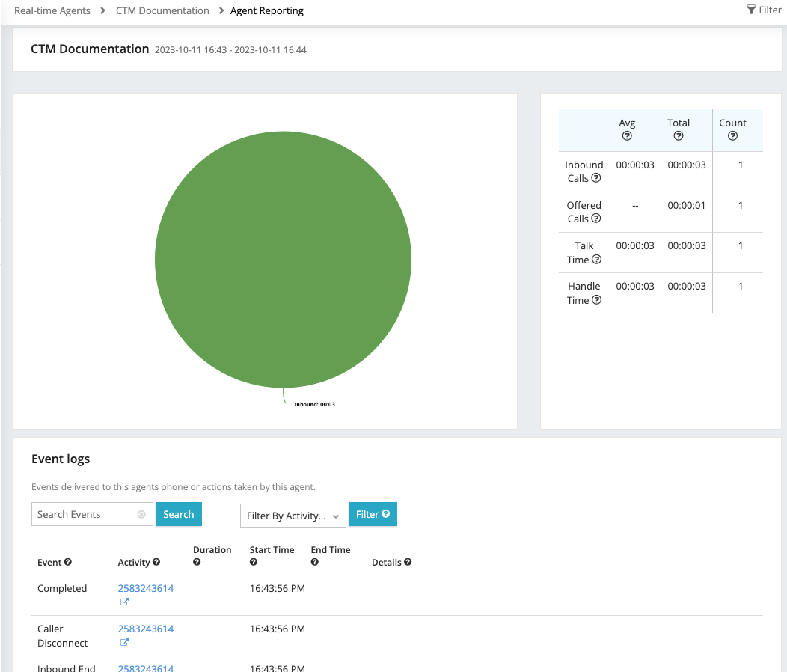The height and width of the screenshot is (672, 787).
Task: Click the 'Inbound: 00:03' chart label
Action: tap(315, 404)
